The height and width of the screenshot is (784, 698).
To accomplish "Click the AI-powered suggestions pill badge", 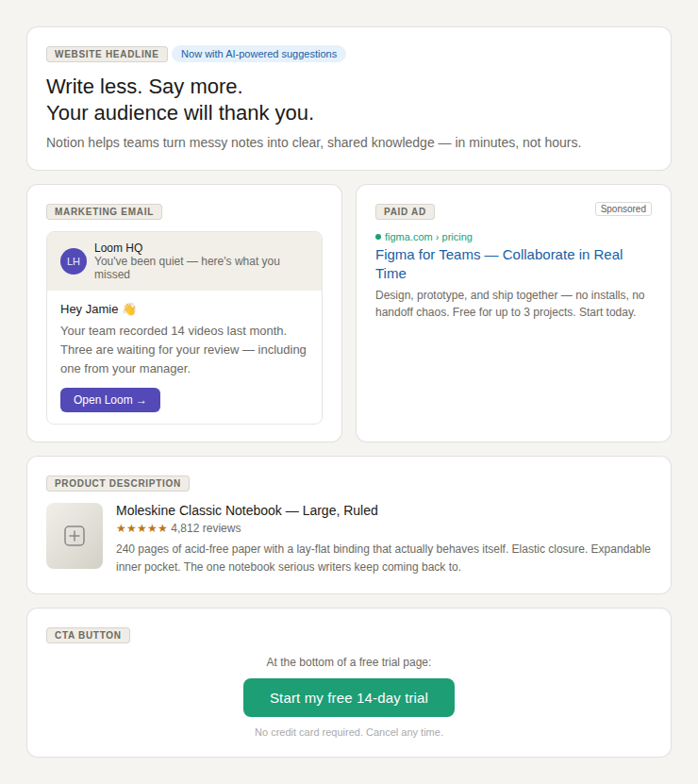I will click(x=259, y=54).
